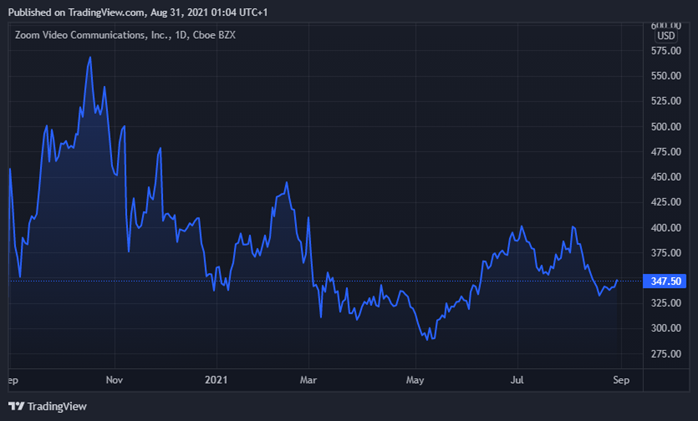Select the May marker on time axis
The height and width of the screenshot is (421, 698).
(x=415, y=380)
